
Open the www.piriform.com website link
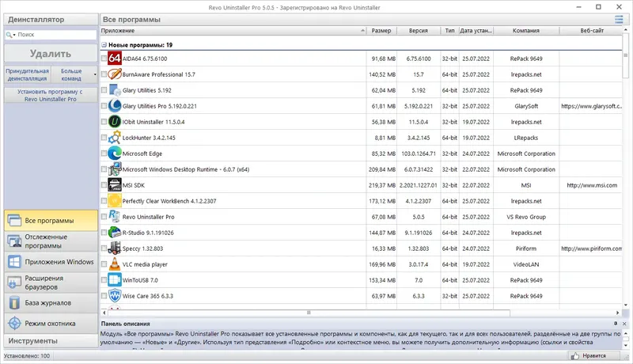[x=591, y=248]
